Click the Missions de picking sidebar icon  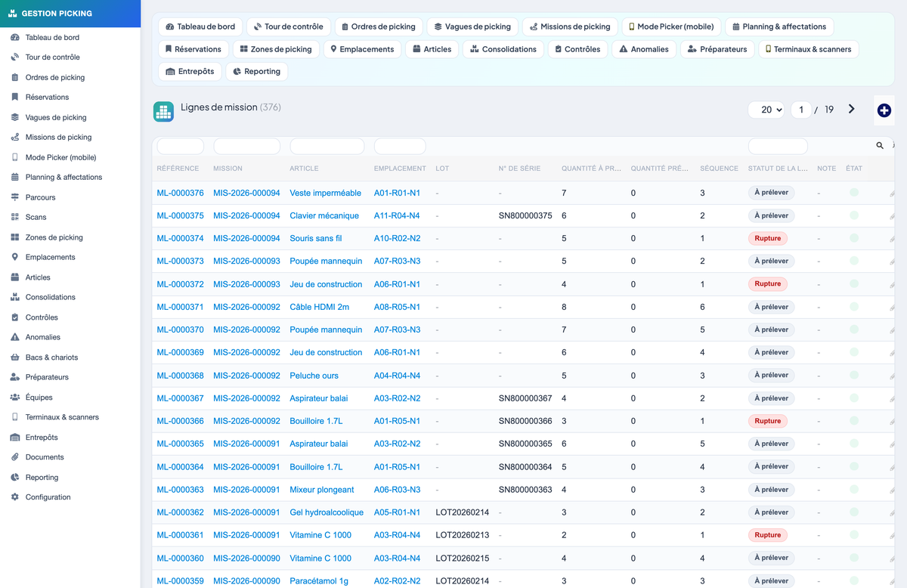coord(15,137)
